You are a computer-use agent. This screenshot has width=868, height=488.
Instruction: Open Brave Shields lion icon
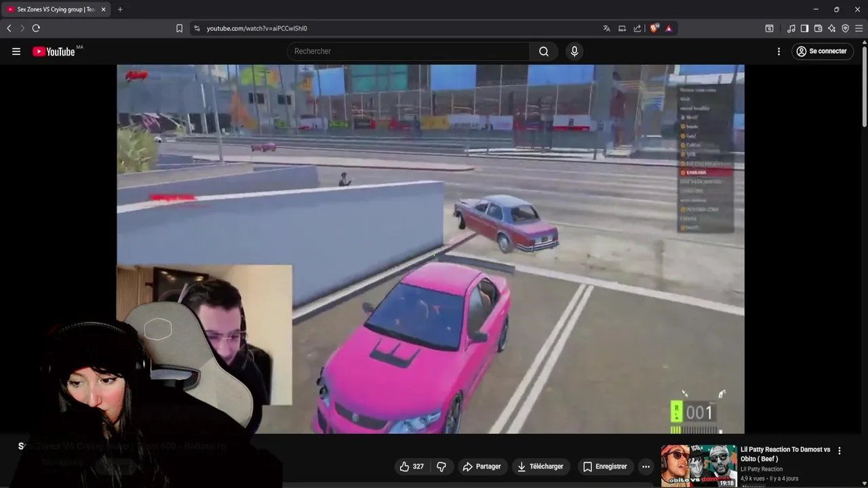point(654,28)
